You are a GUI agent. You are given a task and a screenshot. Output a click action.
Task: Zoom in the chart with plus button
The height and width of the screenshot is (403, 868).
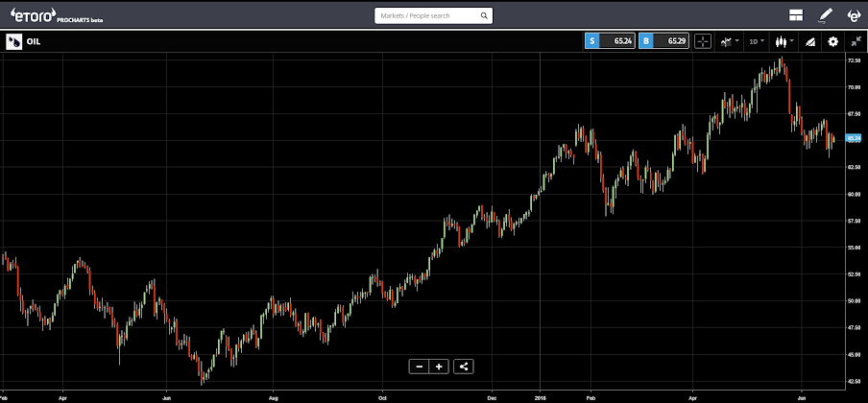coord(439,367)
